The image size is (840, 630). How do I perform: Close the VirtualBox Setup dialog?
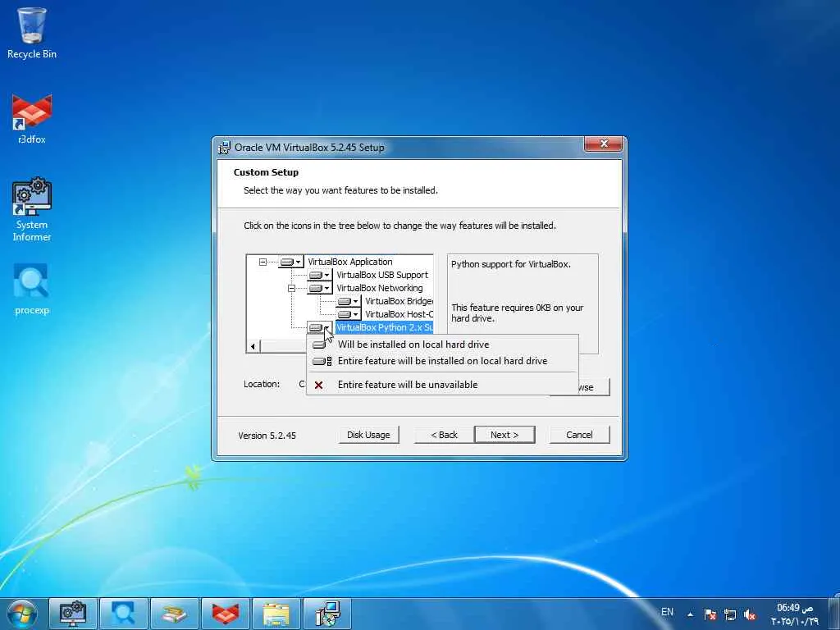[x=603, y=144]
